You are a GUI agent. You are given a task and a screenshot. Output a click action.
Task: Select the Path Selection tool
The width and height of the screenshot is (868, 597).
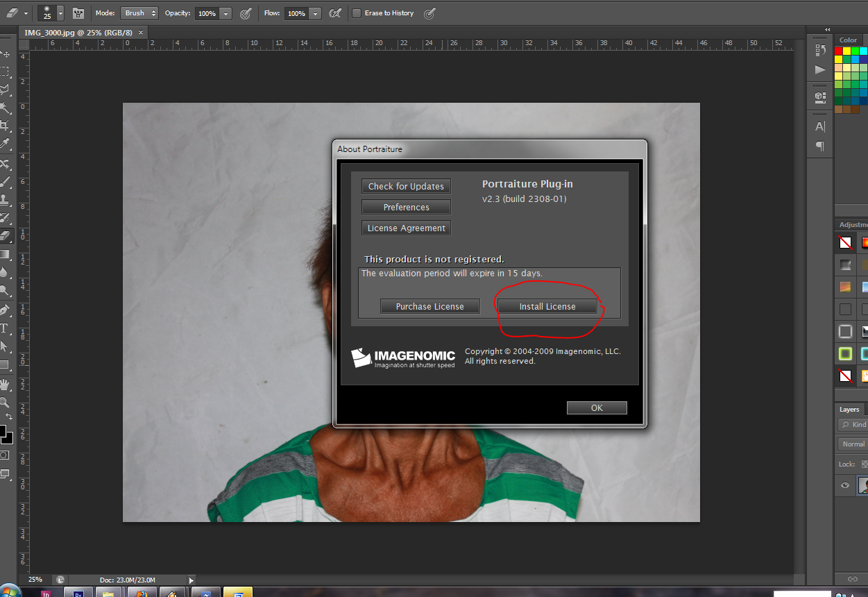5,346
